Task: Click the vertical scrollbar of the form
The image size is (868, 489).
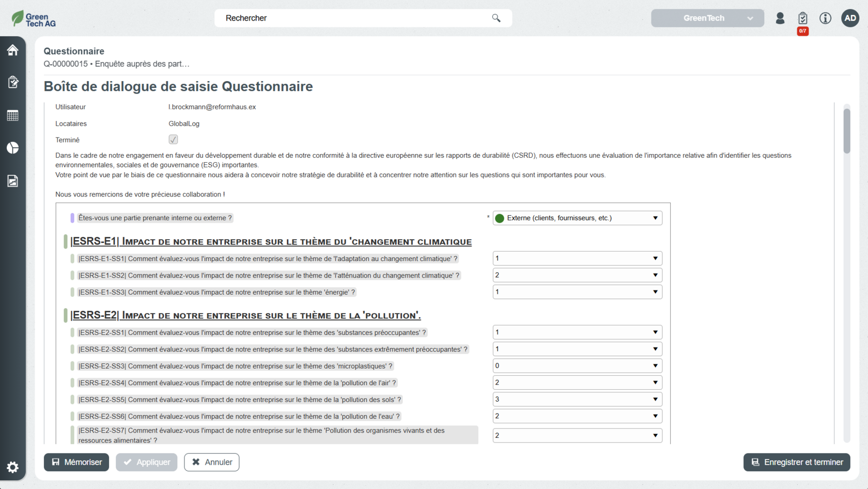Action: [846, 131]
